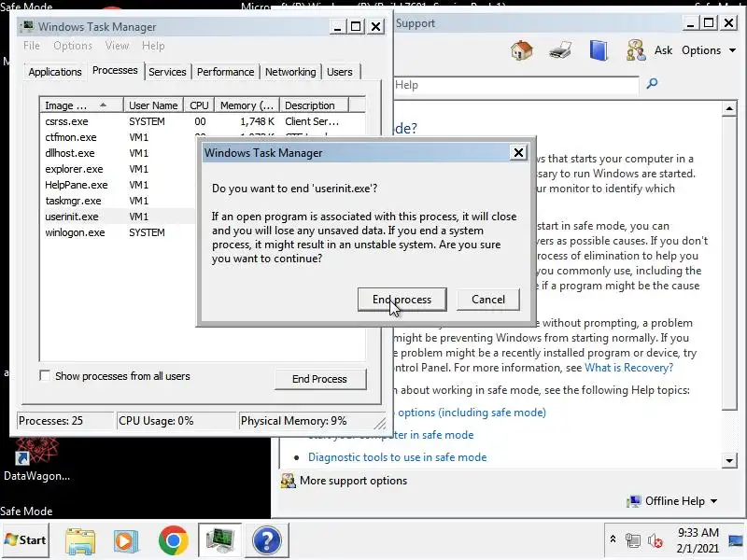Open options (including safe mode) link
The height and width of the screenshot is (560, 747).
pos(472,413)
